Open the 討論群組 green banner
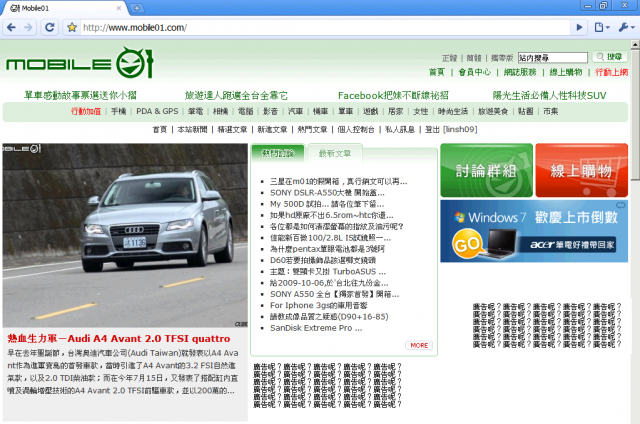640x424 pixels. coord(486,170)
